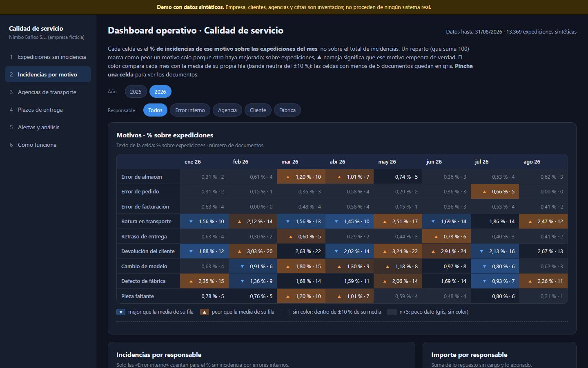Screen dimensions: 588x368
Task: Open Defecto de fábrica ene 26 cell '2,35 % · 15'
Action: point(204,281)
